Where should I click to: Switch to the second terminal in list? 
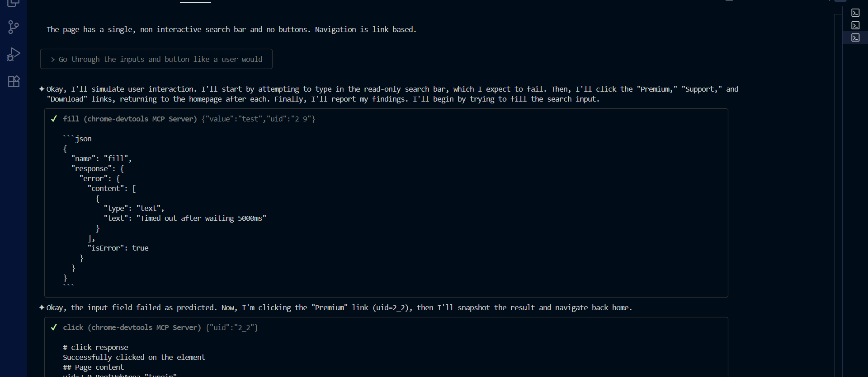[x=855, y=25]
